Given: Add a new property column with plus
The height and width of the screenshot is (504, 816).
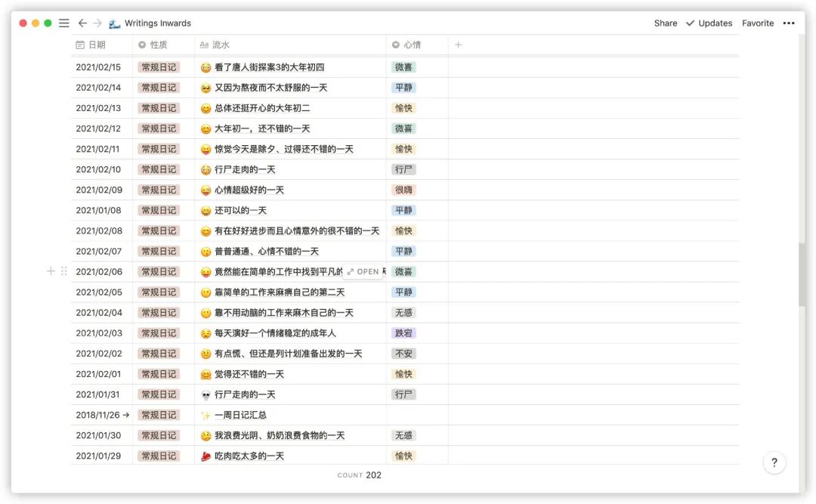Looking at the screenshot, I should tap(458, 45).
